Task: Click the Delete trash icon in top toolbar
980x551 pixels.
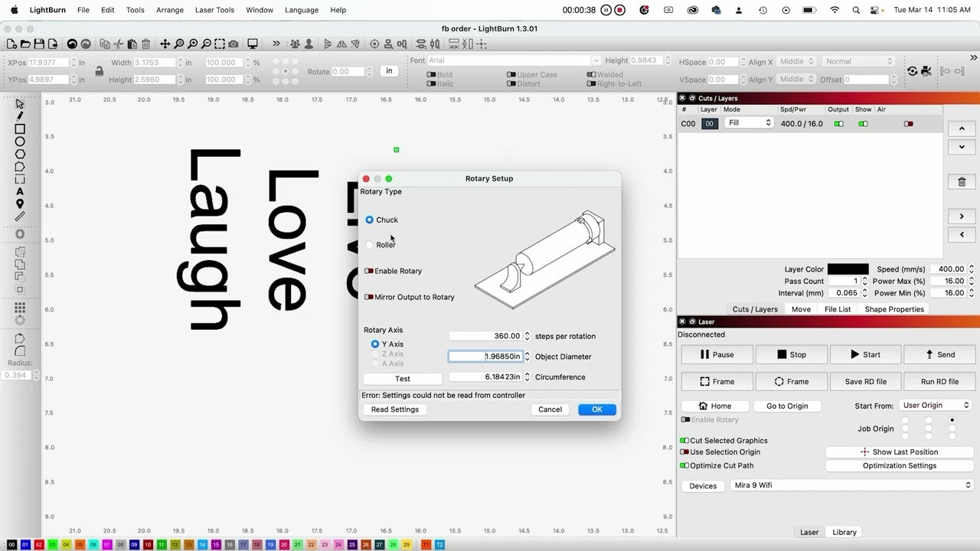Action: (x=145, y=44)
